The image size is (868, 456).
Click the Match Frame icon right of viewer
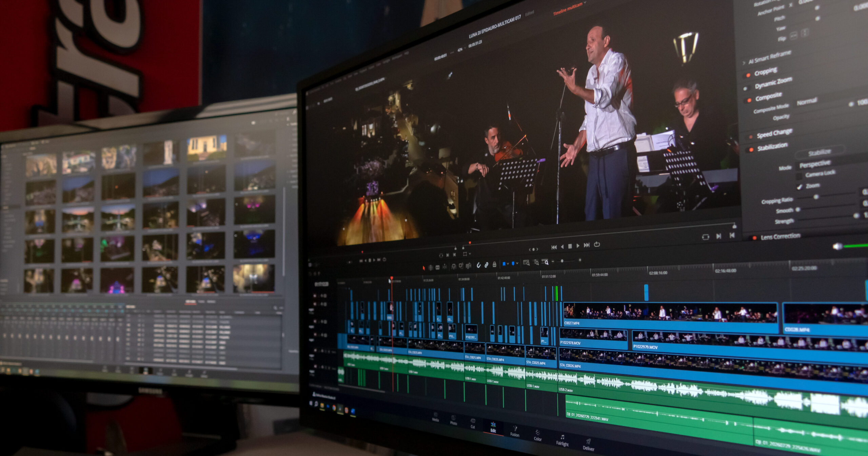click(706, 237)
